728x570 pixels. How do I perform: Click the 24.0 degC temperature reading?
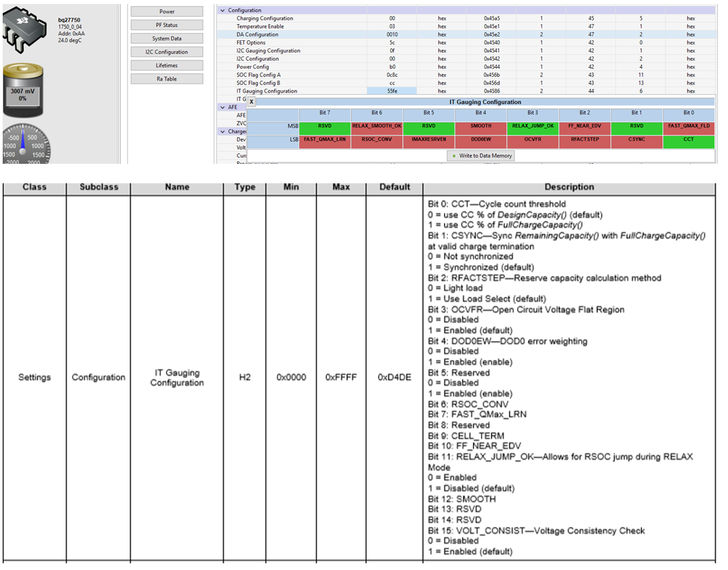click(x=70, y=40)
